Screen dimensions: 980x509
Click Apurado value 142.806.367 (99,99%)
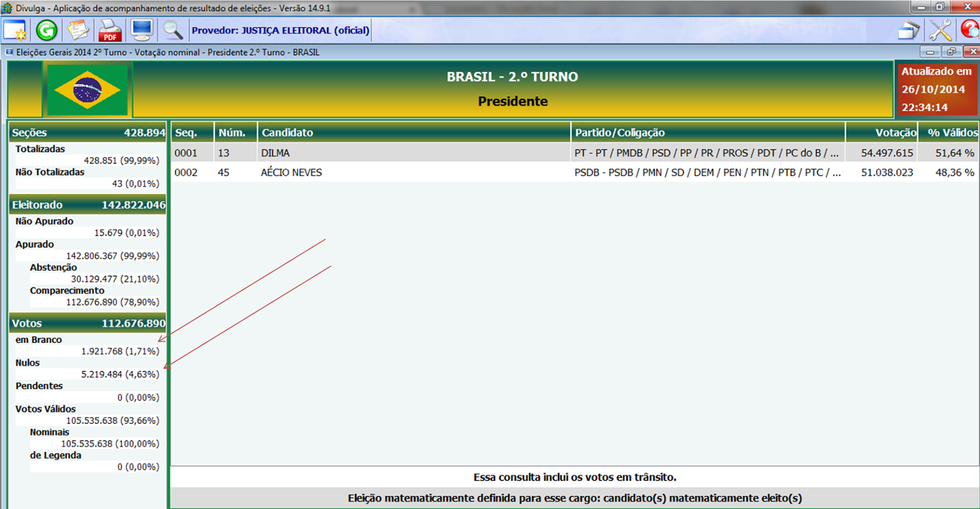click(x=113, y=256)
